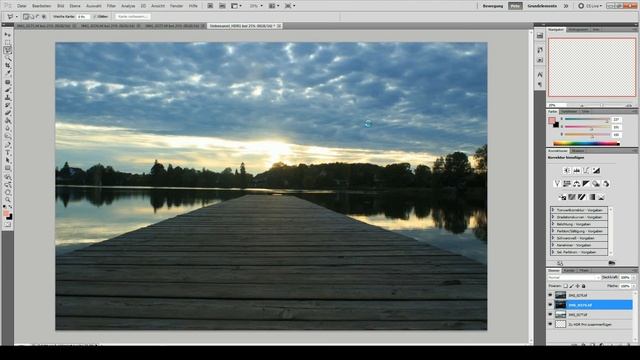Add a Vibrance adjustment layer

557,184
